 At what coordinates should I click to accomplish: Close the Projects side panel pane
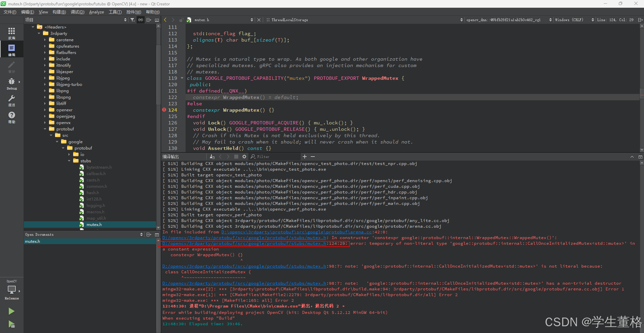pos(157,20)
